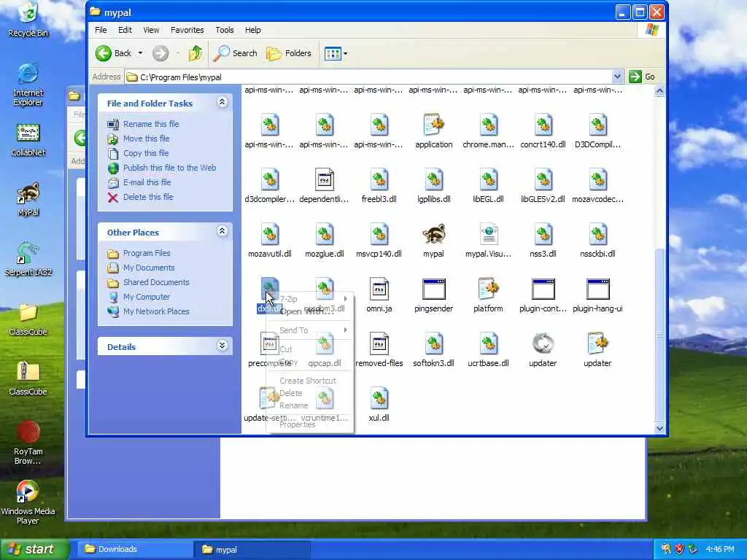
Task: Select the mozavutil.dll file
Action: pyautogui.click(x=270, y=241)
